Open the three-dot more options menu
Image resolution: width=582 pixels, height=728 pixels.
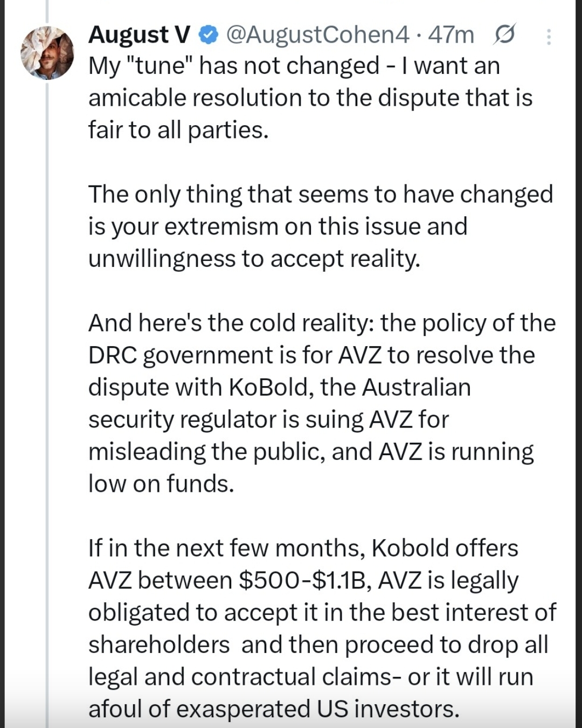(549, 36)
